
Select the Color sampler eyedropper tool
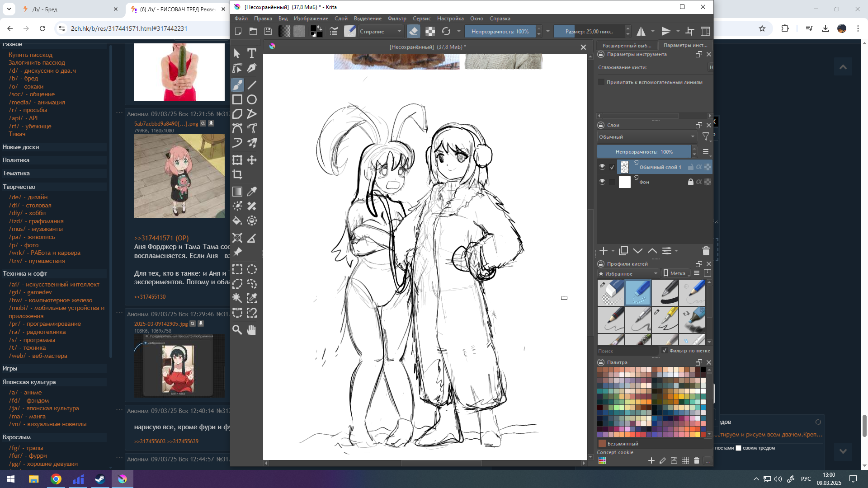pyautogui.click(x=252, y=192)
